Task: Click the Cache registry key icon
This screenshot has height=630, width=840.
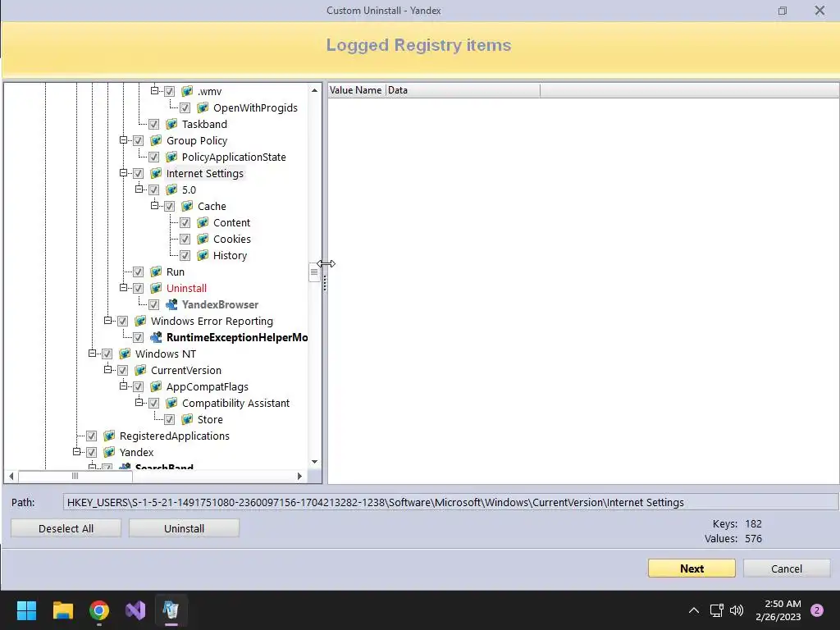Action: (x=187, y=206)
